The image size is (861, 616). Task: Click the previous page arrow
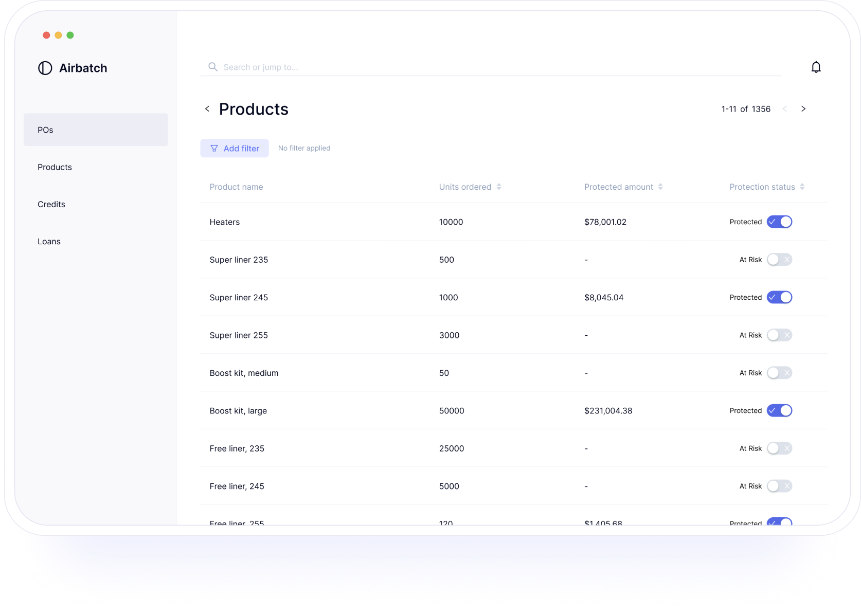[784, 108]
